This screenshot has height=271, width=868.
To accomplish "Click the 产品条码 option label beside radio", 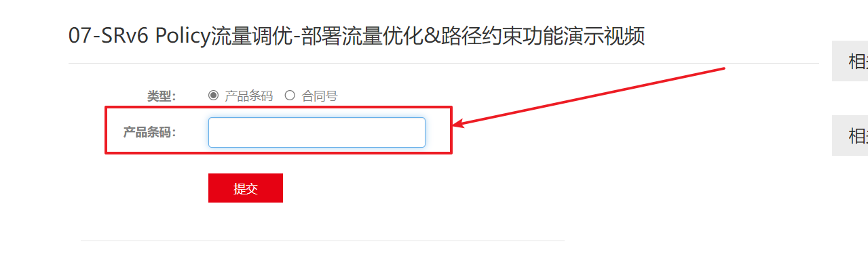I will [248, 96].
